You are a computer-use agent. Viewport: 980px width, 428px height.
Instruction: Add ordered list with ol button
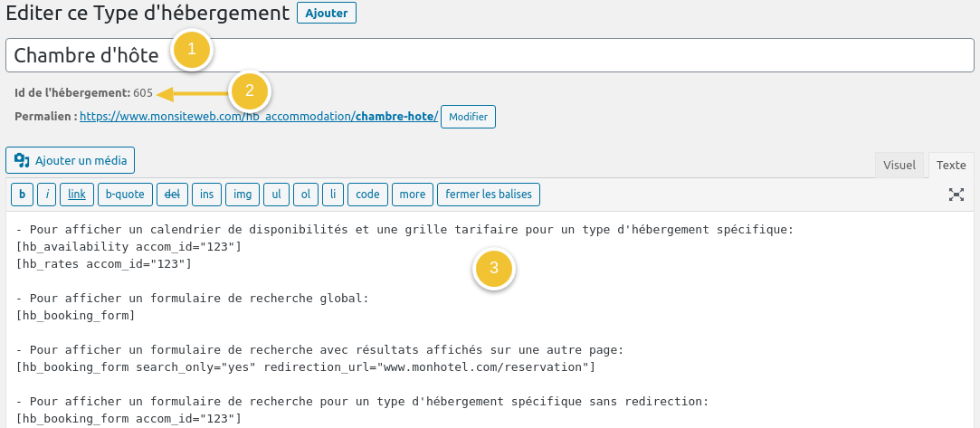coord(306,195)
